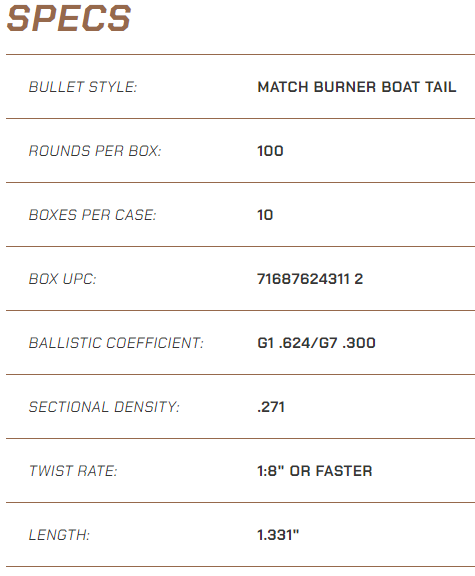Click the UPC number 71687624311 2
The image size is (475, 576).
point(310,279)
